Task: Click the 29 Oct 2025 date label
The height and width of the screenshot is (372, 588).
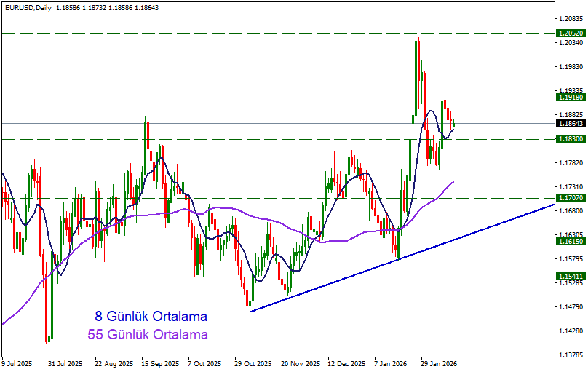Action: [253, 363]
